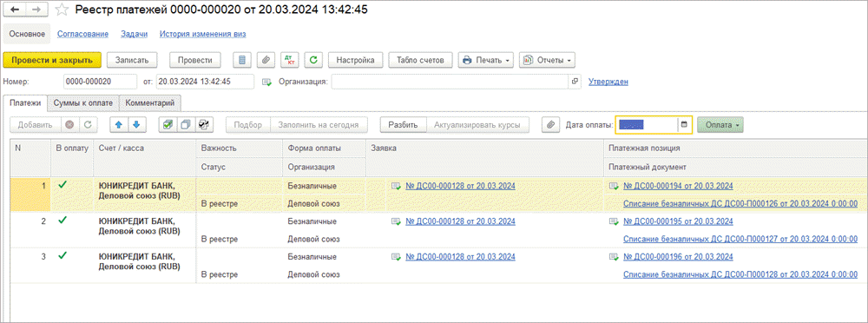Refresh the document with green arrow icon

click(314, 60)
